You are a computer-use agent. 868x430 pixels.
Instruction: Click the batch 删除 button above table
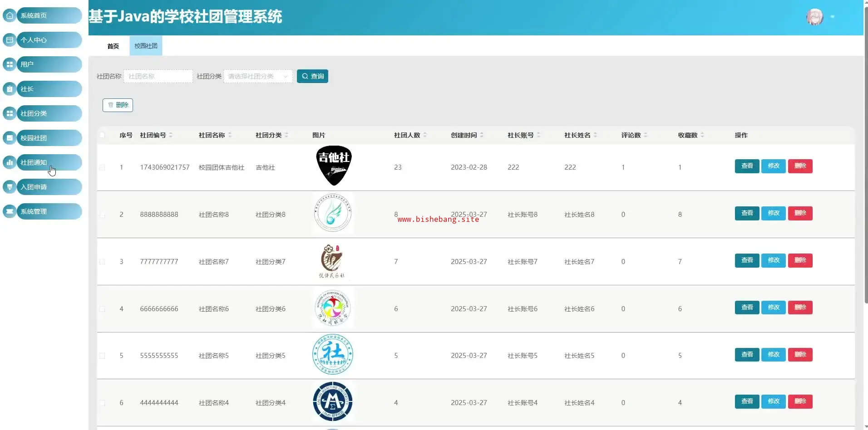(x=118, y=105)
